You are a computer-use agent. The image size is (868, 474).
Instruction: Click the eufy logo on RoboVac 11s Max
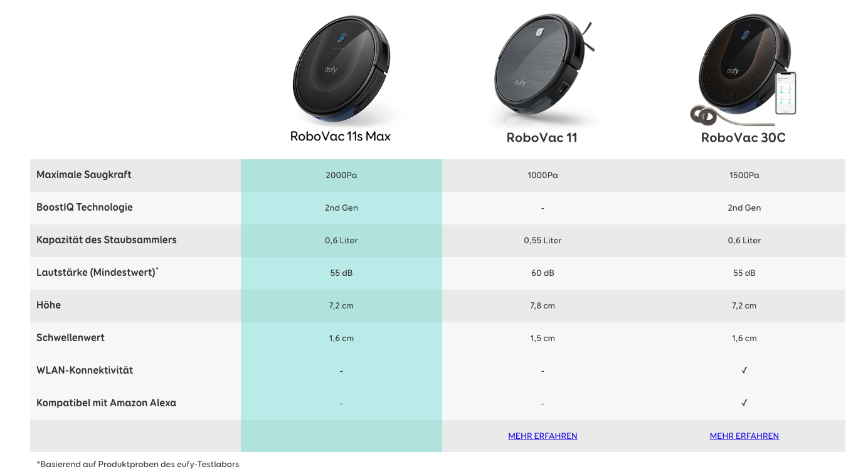[x=331, y=70]
